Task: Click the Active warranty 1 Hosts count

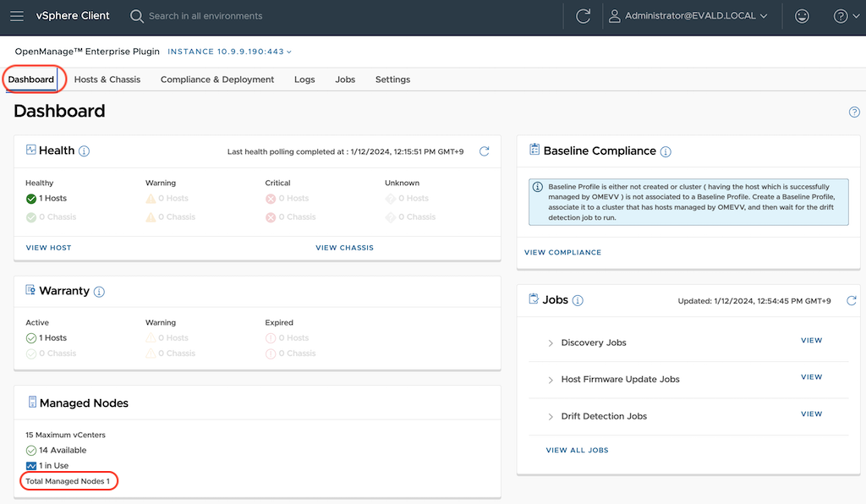Action: [52, 338]
